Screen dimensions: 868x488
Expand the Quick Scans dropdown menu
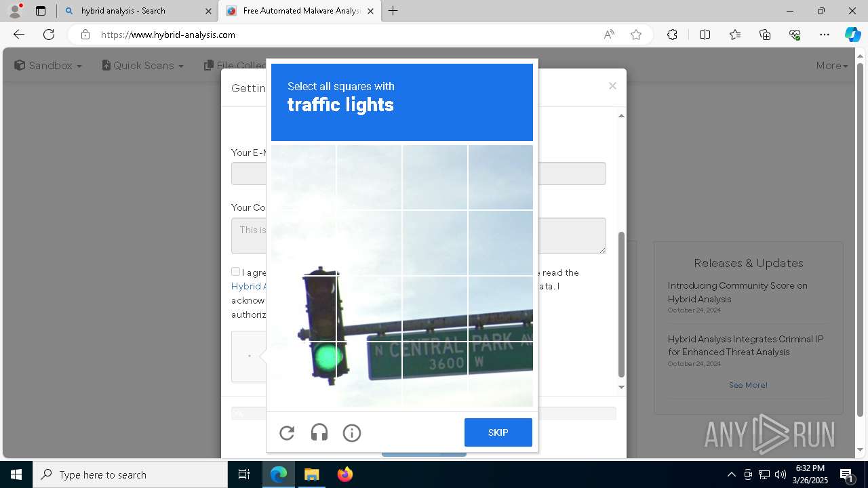tap(143, 66)
